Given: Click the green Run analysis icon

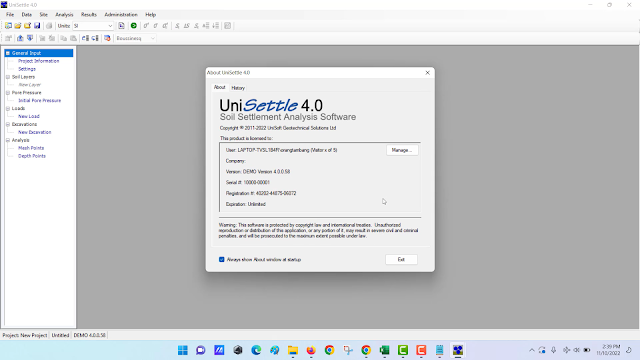Looking at the screenshot, I should (133, 26).
